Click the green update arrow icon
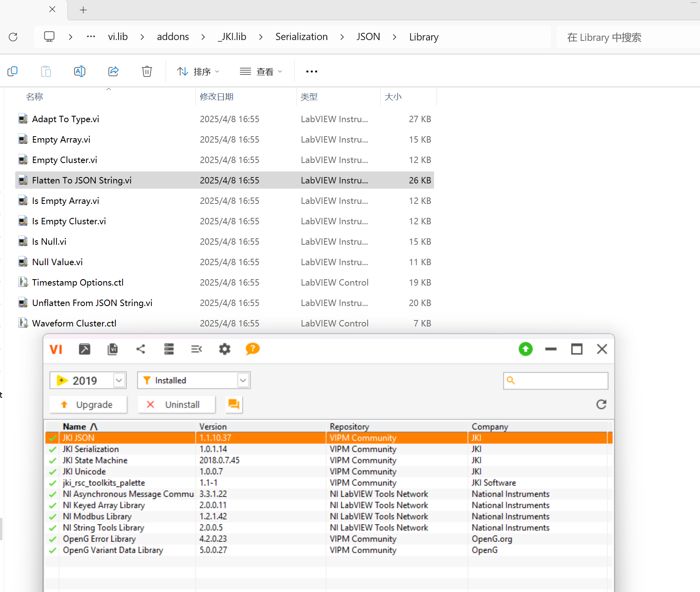The height and width of the screenshot is (592, 700). click(526, 349)
